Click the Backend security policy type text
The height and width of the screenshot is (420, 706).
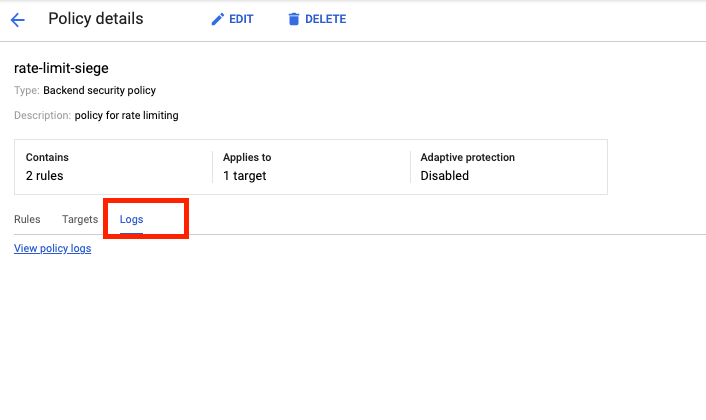click(x=99, y=91)
